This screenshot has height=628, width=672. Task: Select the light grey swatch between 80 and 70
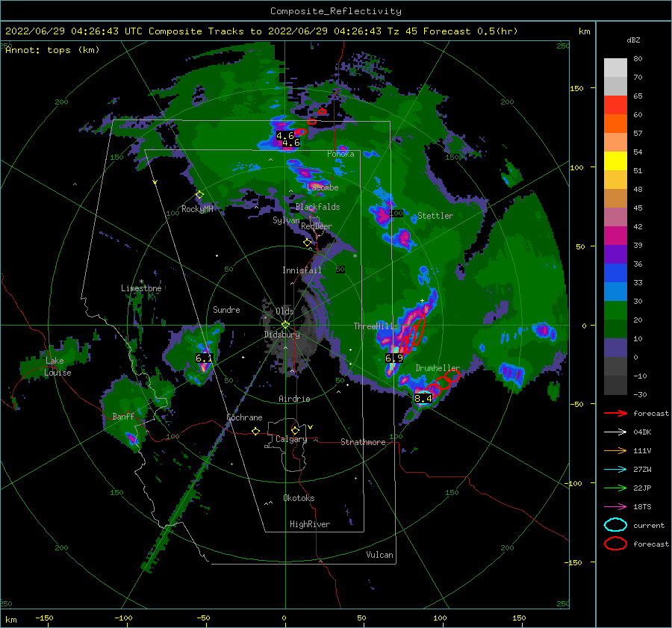click(x=615, y=68)
